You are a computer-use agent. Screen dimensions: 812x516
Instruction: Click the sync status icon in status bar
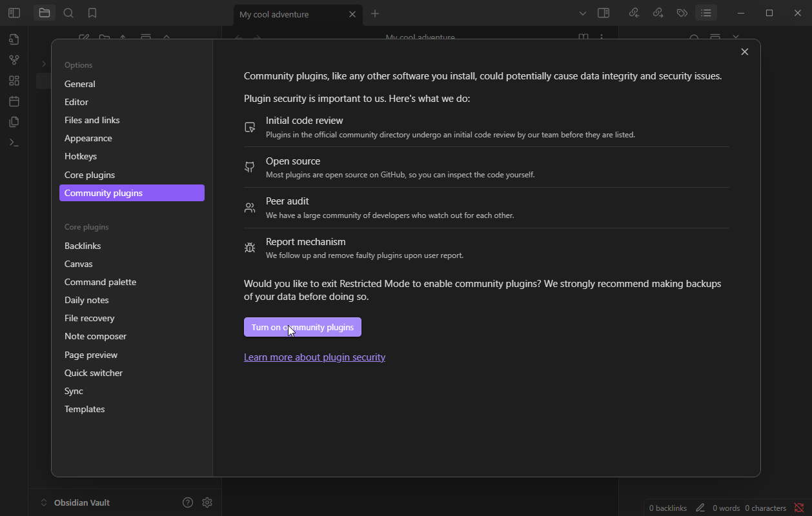(x=799, y=508)
